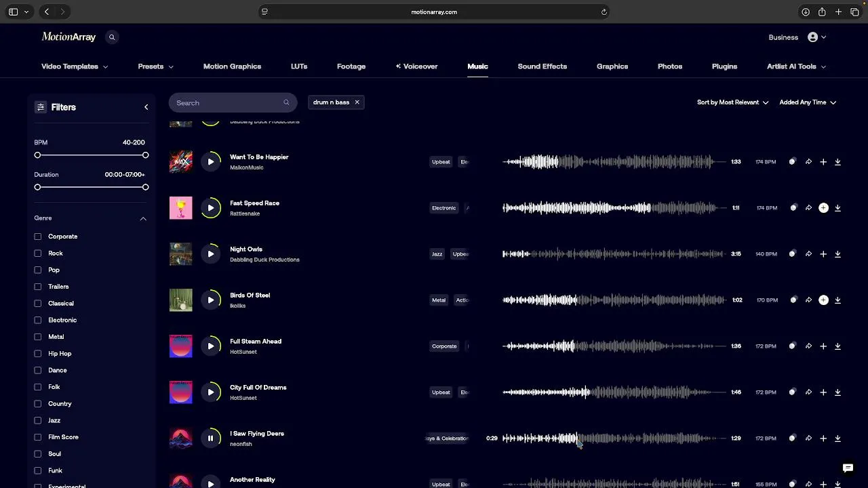Click the BPM slider minimum handle

[x=37, y=155]
